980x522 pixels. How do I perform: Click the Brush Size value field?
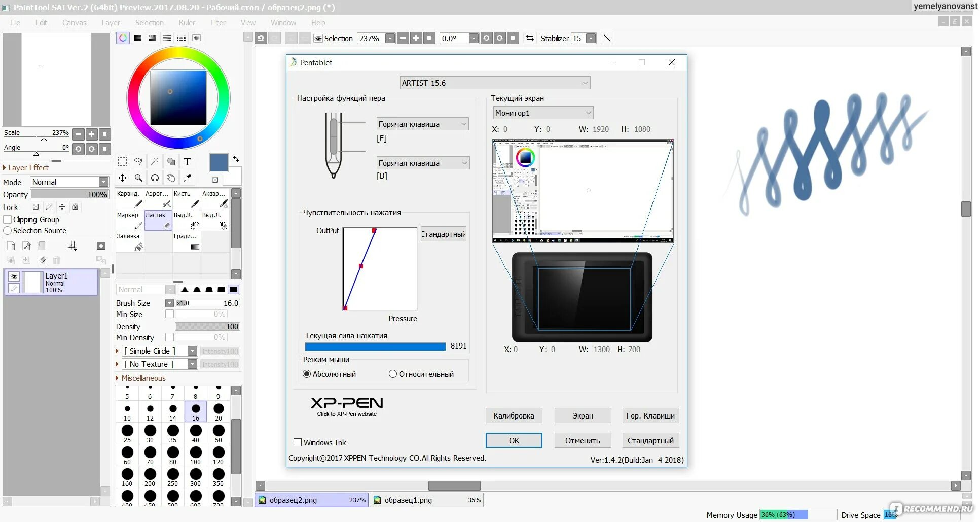[x=207, y=303]
